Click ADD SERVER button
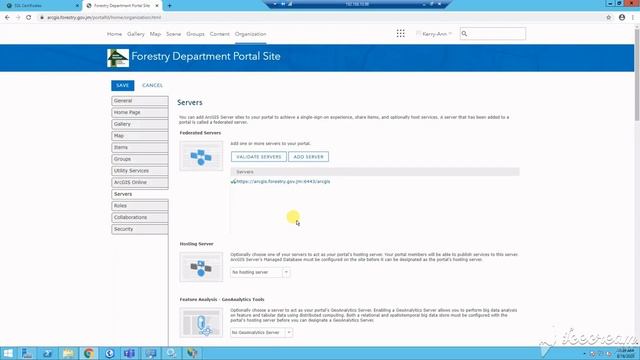This screenshot has height=360, width=640. click(309, 157)
